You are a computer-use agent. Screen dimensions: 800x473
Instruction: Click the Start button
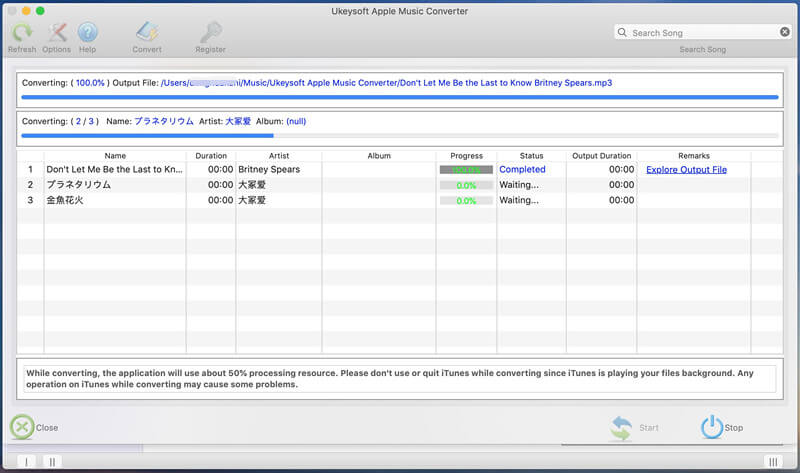(x=634, y=428)
